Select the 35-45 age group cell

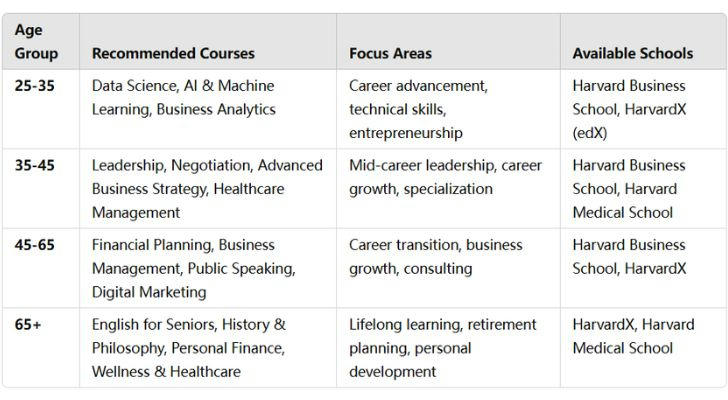[x=41, y=188]
